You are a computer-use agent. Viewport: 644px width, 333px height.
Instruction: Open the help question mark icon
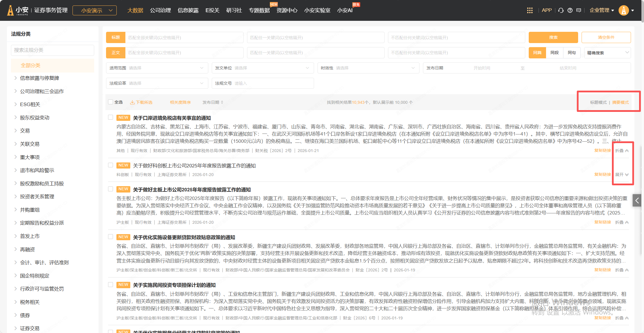coord(570,10)
